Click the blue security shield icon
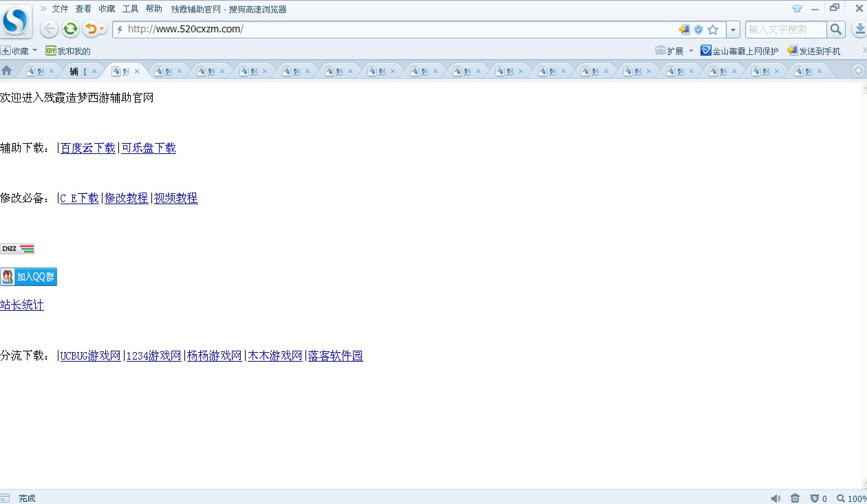 coord(698,30)
